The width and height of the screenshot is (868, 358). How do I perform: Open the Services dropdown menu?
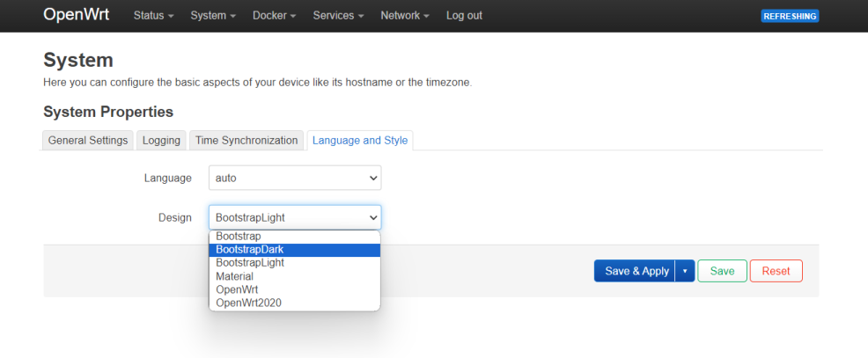tap(338, 16)
